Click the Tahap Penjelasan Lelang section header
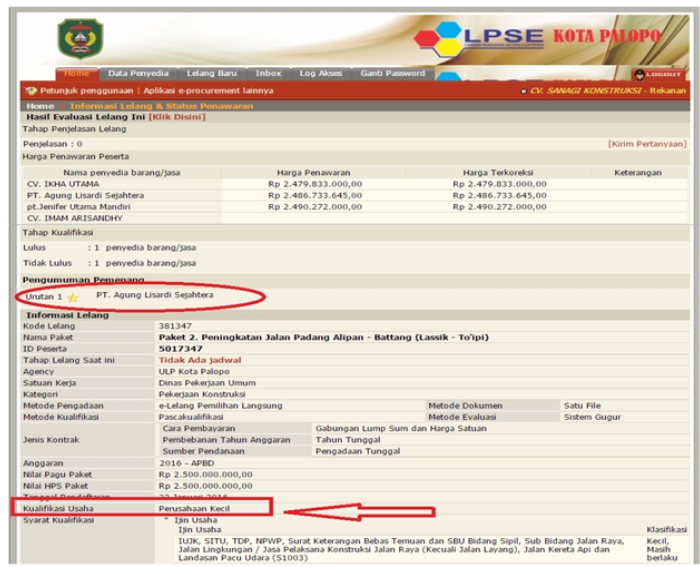Viewport: 700px width, 567px height. click(75, 129)
